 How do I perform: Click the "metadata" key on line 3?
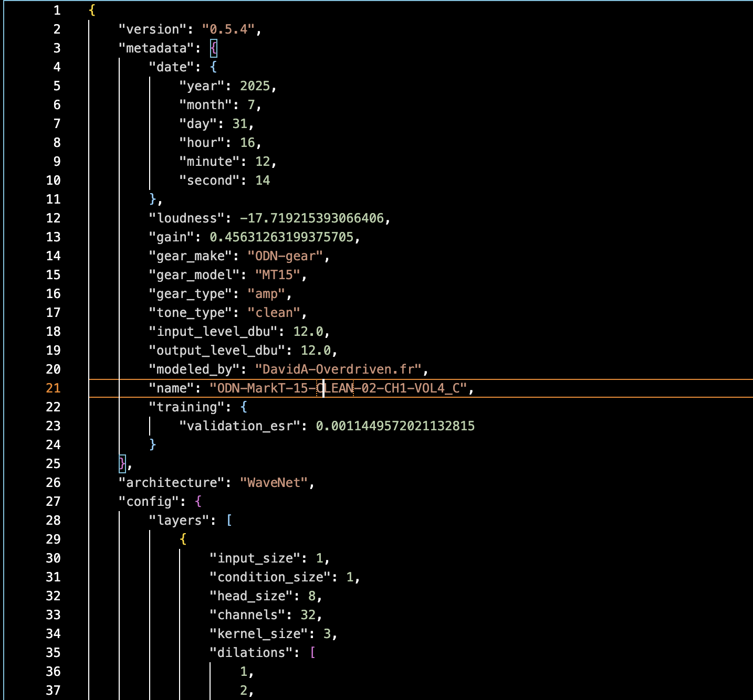(x=156, y=48)
